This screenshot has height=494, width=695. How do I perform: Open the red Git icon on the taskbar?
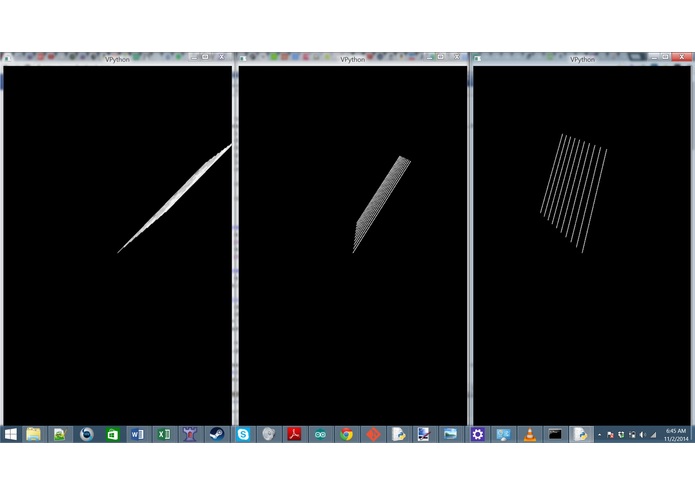click(373, 434)
